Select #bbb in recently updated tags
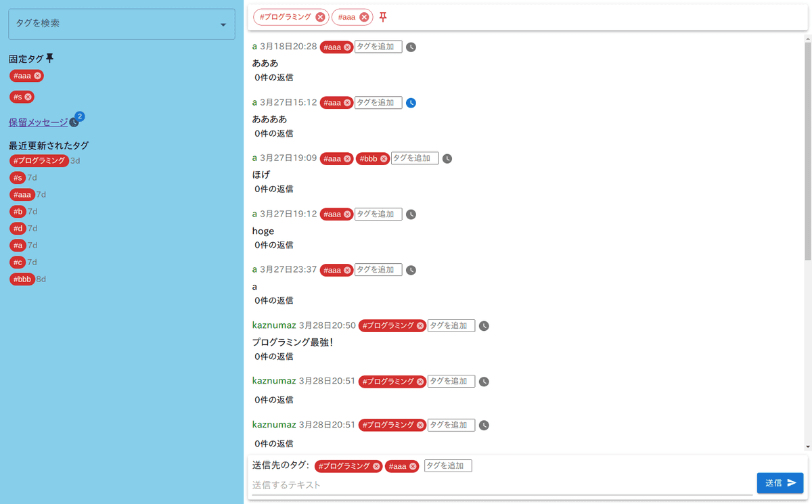Image resolution: width=812 pixels, height=504 pixels. [22, 279]
